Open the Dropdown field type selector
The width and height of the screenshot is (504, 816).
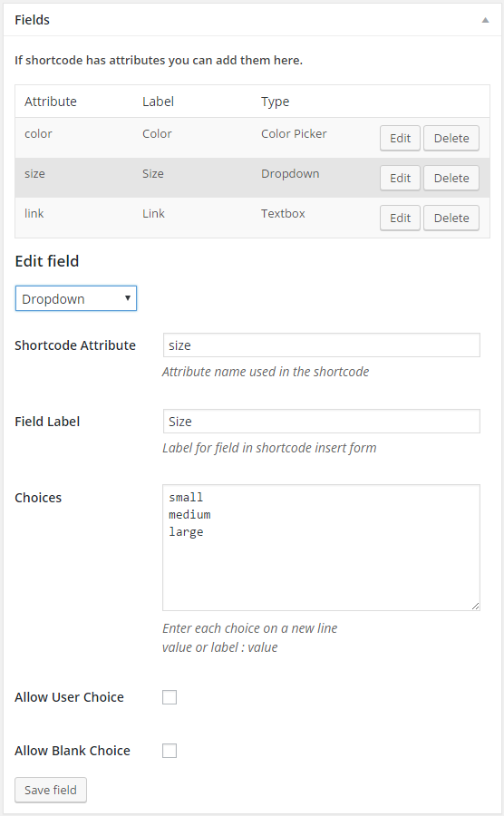point(76,298)
